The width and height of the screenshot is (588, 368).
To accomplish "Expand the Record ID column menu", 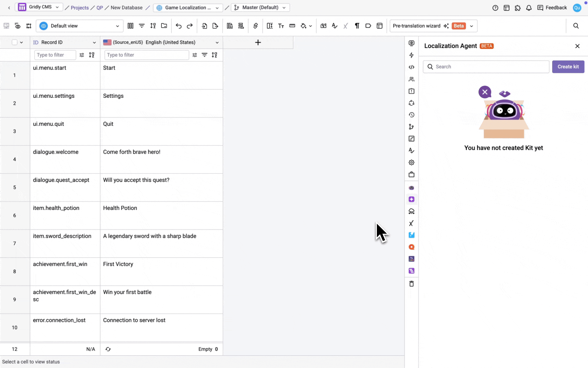I will coord(94,43).
